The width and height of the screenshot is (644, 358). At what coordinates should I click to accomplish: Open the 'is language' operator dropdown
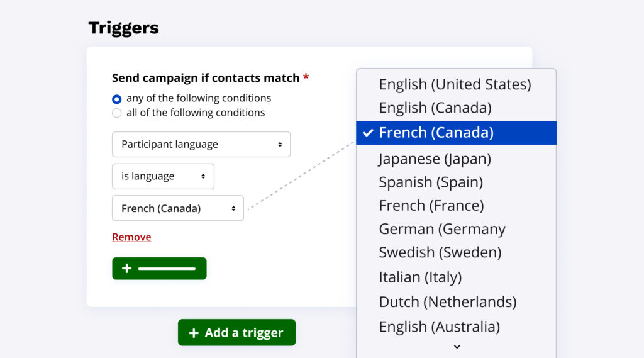[163, 177]
